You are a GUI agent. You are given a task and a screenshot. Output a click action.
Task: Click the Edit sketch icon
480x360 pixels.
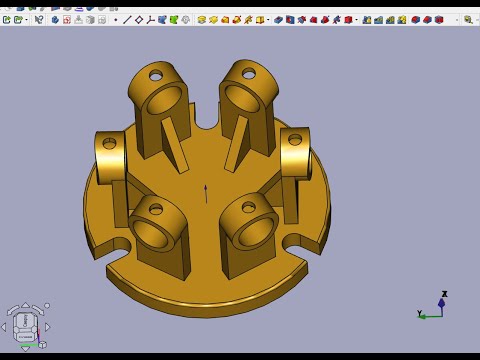coord(78,20)
